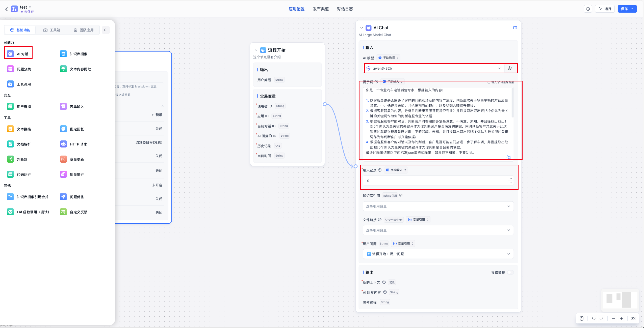This screenshot has width=644, height=328.
Task: Zoom in the canvas
Action: tap(621, 318)
